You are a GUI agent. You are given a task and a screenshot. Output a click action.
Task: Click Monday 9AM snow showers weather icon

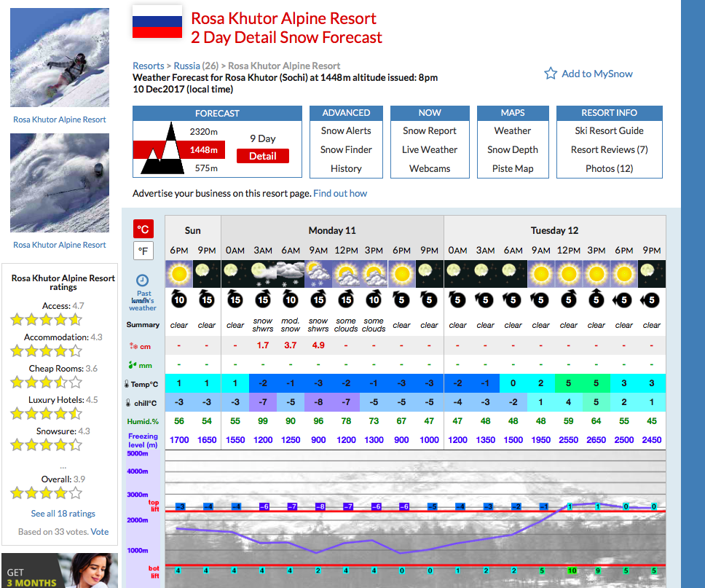pos(318,274)
